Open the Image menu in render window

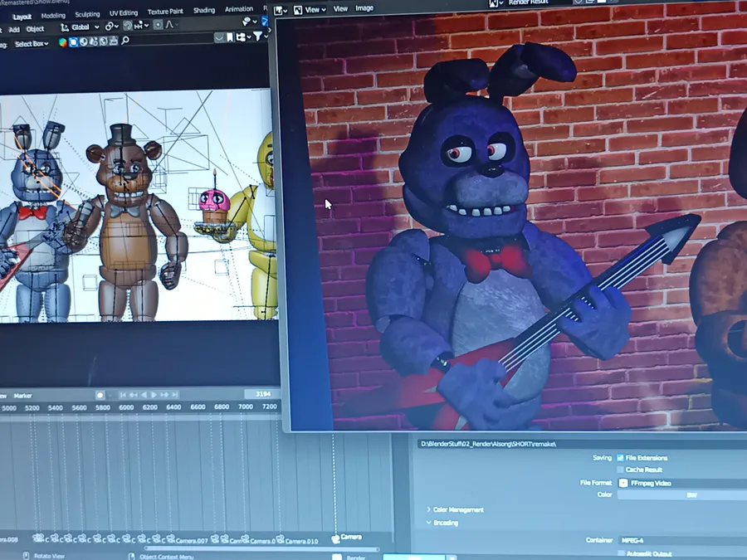coord(364,8)
